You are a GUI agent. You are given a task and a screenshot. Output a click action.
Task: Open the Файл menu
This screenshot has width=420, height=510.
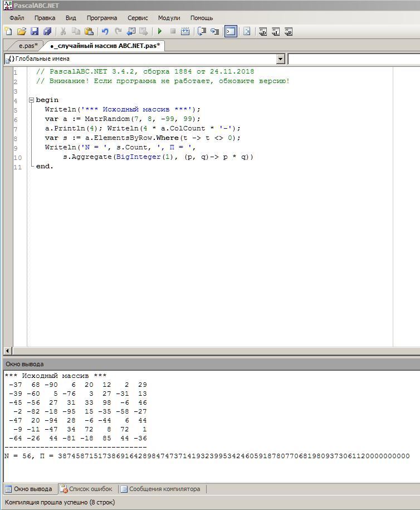(17, 18)
